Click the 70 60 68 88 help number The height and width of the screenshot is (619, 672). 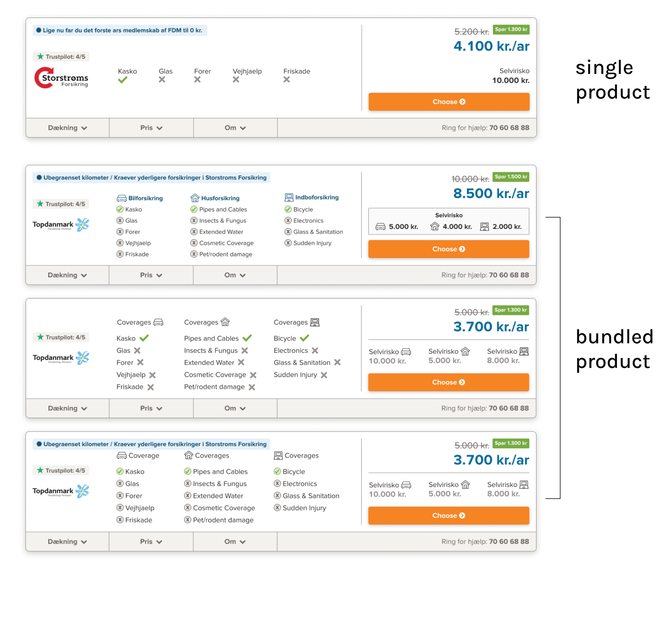click(x=509, y=128)
